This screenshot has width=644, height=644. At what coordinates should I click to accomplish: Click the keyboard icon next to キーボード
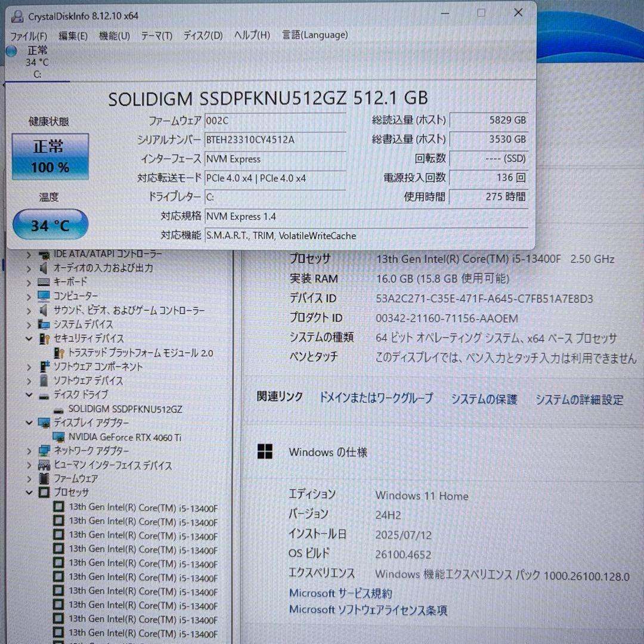[x=44, y=283]
